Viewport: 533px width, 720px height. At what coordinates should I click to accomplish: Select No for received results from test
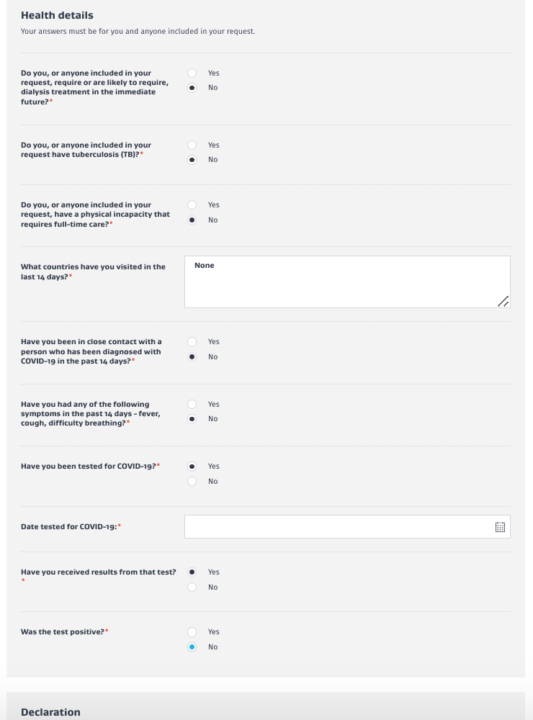tap(192, 587)
